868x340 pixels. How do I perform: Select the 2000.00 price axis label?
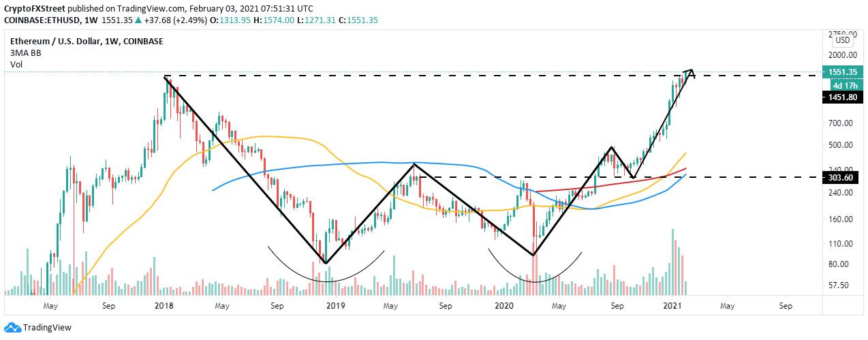coord(843,55)
